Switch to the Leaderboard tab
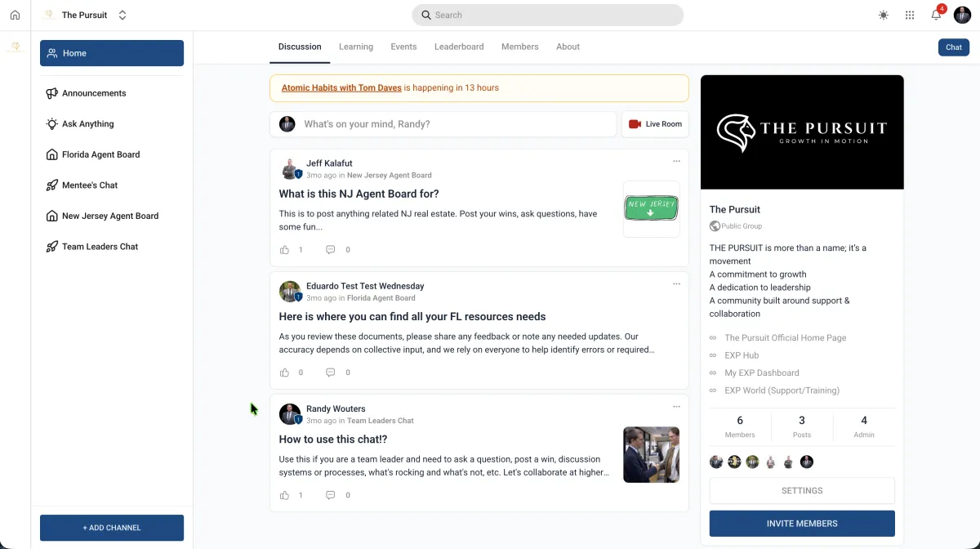Screen dimensions: 980x549 [x=459, y=47]
